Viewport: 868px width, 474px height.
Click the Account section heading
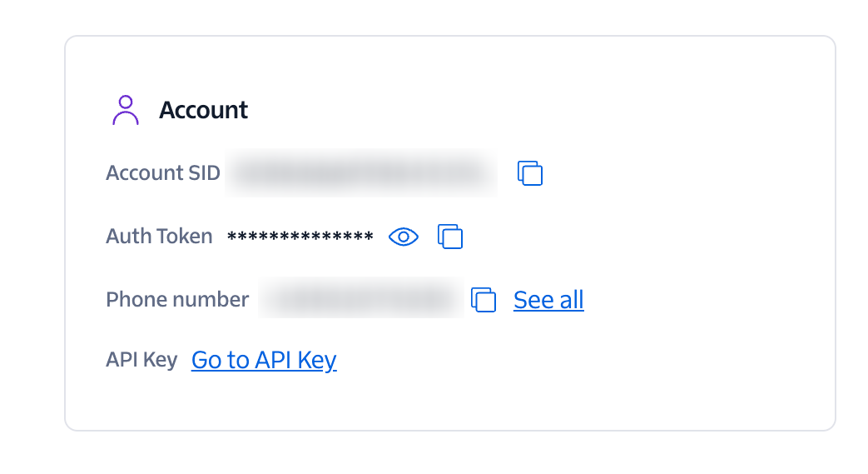203,110
